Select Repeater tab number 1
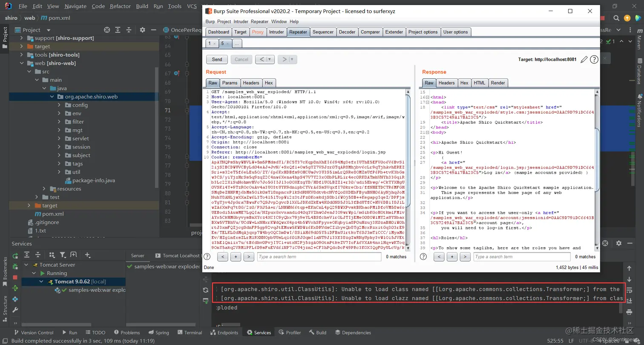Screen dimensions: 644x345 click(212, 43)
